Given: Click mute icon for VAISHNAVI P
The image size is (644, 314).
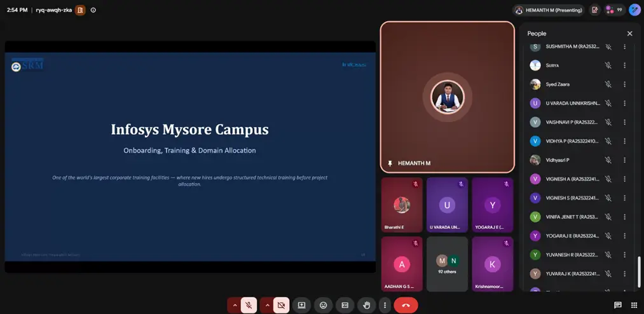Looking at the screenshot, I should tap(608, 122).
